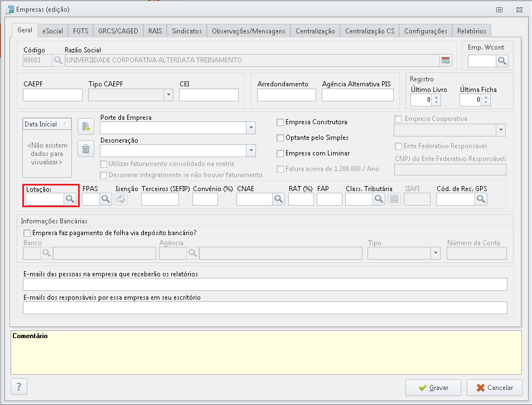Search Cód. de Rec. GPS codes

pos(481,199)
